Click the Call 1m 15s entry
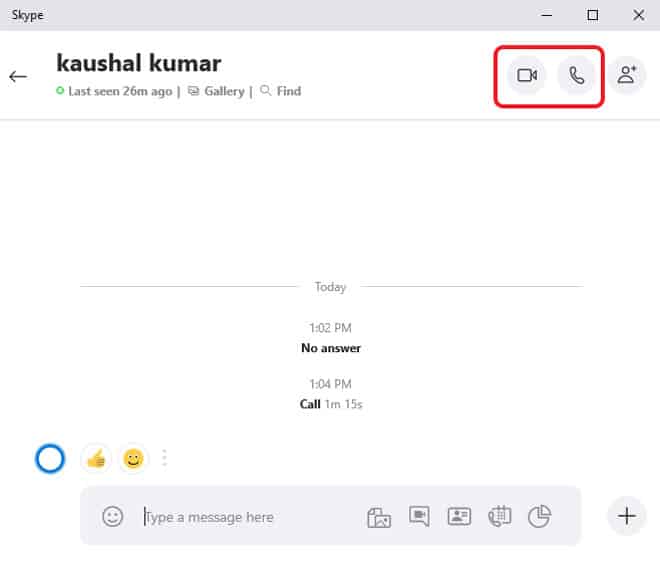Screen dimensions: 660x564 (330, 404)
